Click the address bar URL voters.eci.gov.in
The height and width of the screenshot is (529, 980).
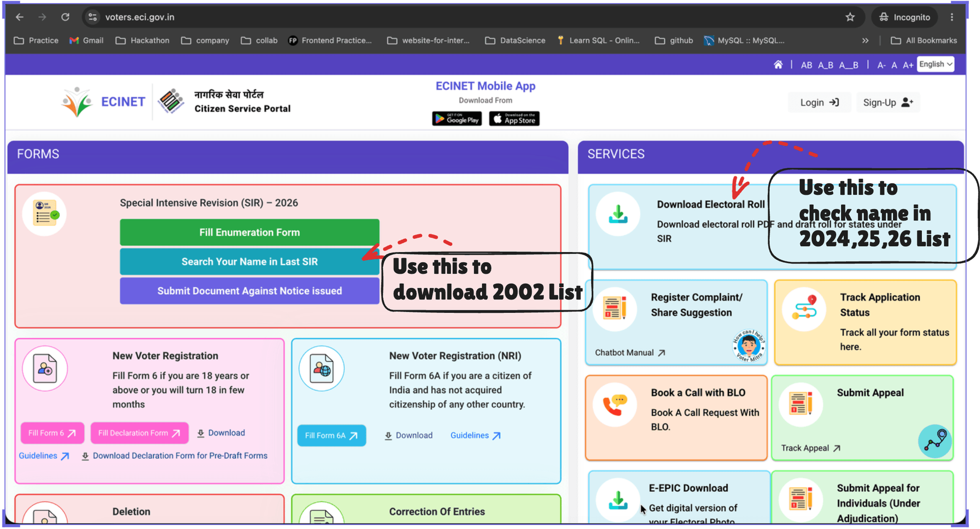click(140, 17)
